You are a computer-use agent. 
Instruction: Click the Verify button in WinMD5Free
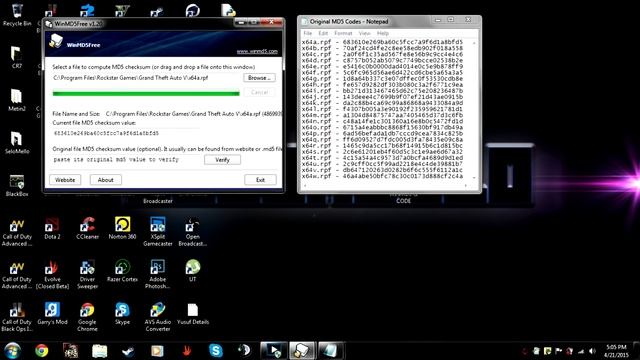click(x=222, y=160)
